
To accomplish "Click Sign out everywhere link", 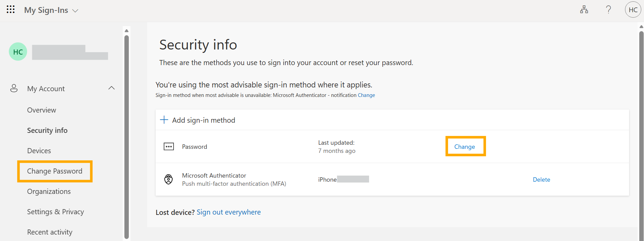I will coord(229,212).
